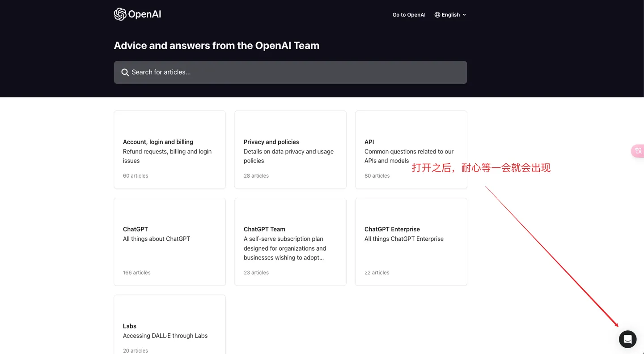
Task: Open the ChatGPT Team collection
Action: [290, 242]
